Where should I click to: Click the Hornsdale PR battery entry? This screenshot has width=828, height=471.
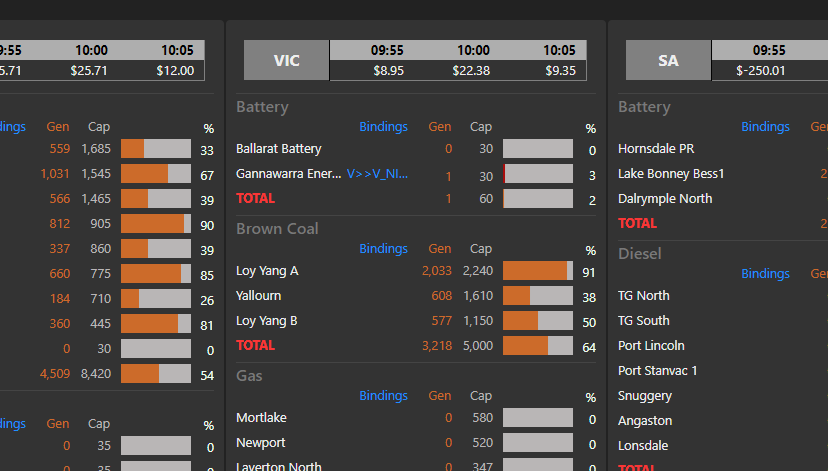click(656, 149)
